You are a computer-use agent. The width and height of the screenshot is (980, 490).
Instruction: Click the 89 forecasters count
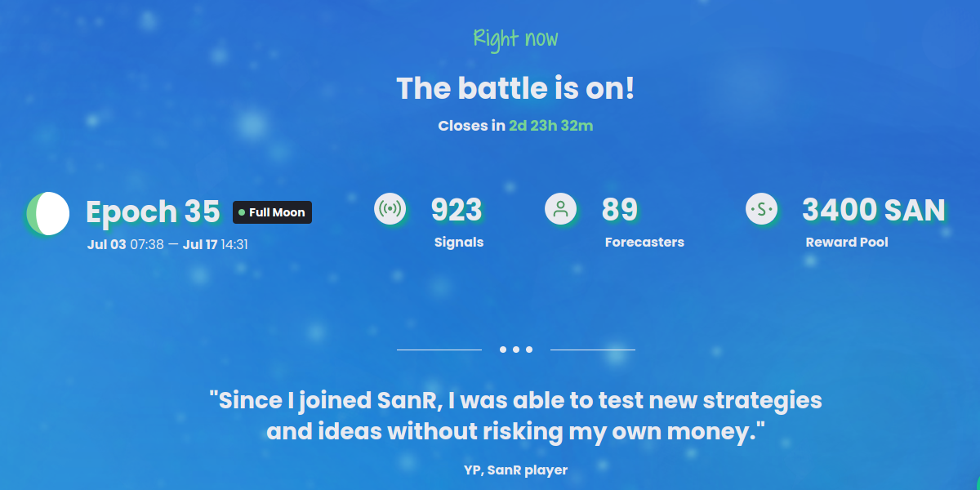pos(620,210)
